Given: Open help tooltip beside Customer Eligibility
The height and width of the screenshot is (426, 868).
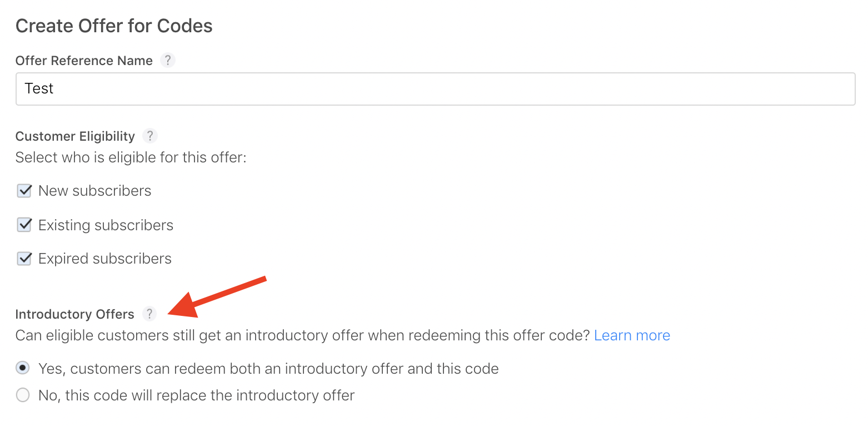Looking at the screenshot, I should [x=150, y=136].
